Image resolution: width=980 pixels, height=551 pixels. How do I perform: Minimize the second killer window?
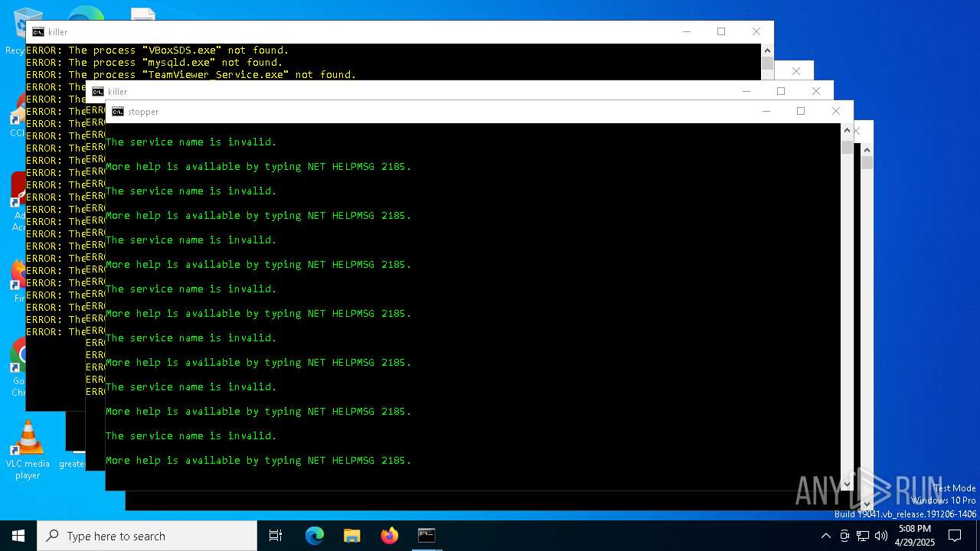tap(746, 91)
